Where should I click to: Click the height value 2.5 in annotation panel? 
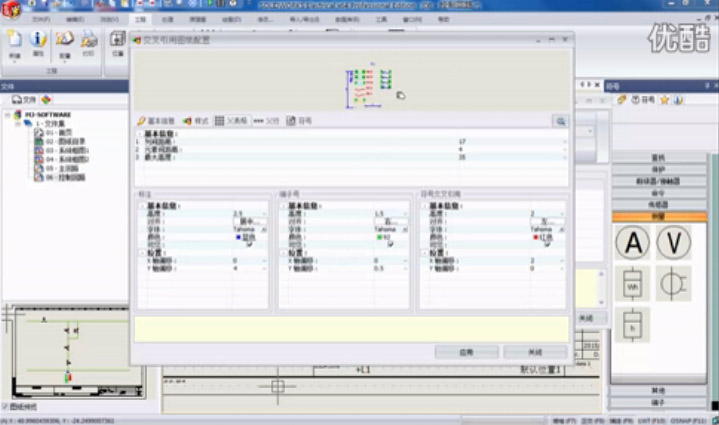point(238,214)
